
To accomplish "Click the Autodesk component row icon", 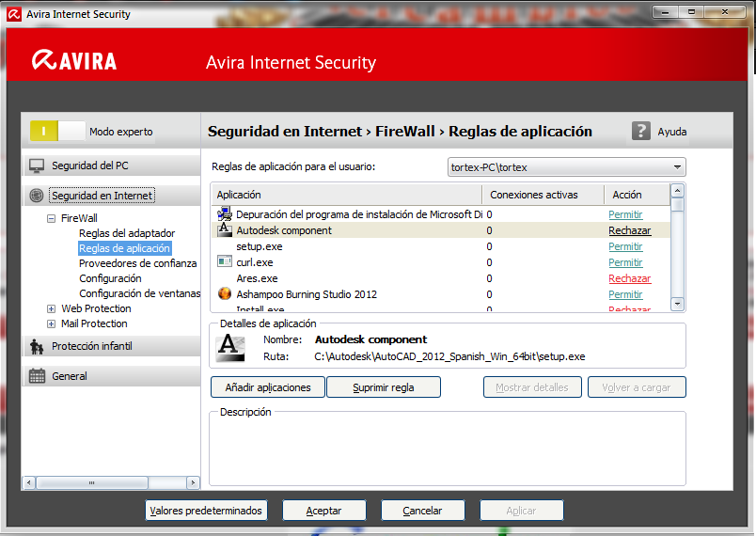I will coord(224,230).
